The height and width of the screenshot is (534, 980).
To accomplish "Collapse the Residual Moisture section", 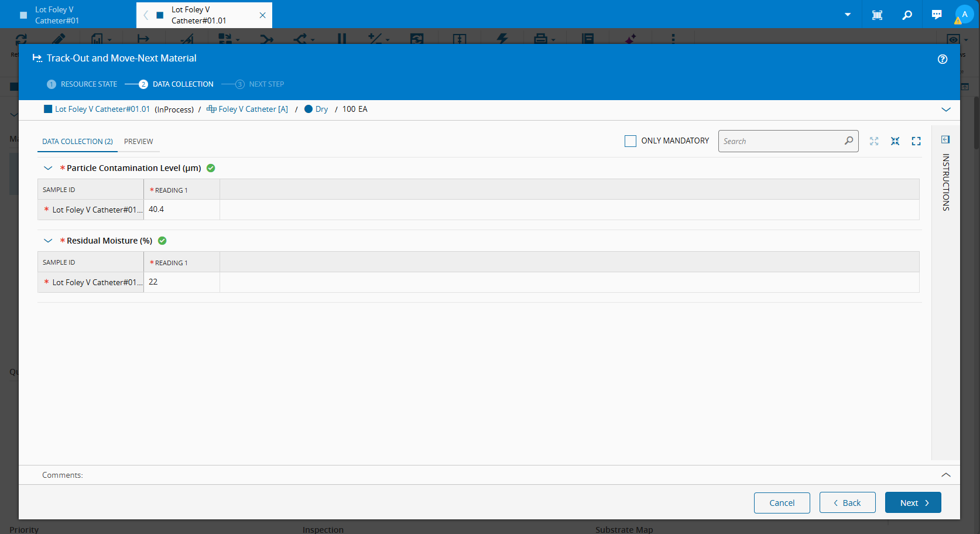I will click(x=48, y=241).
